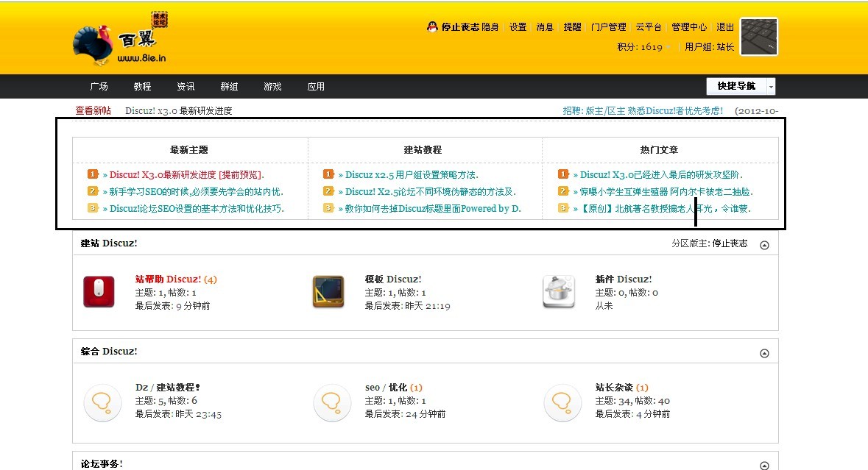Open 提醒 in the top bar
The image size is (868, 470).
(x=572, y=27)
